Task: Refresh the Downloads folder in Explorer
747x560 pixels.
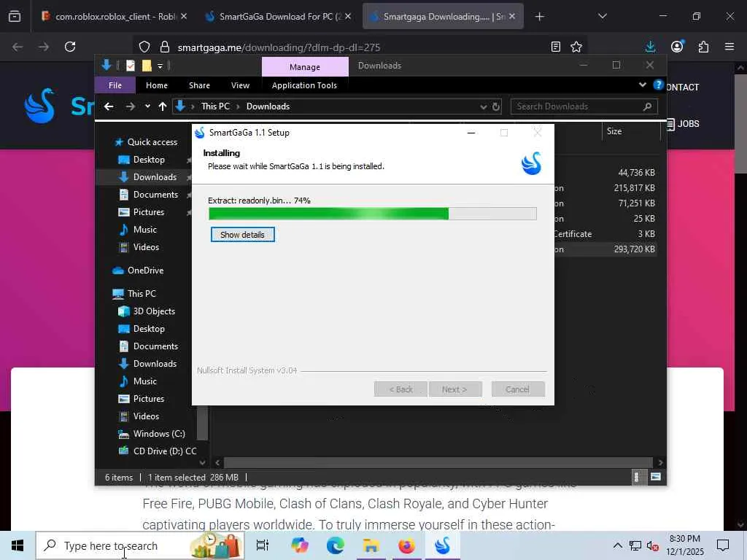Action: tap(496, 106)
